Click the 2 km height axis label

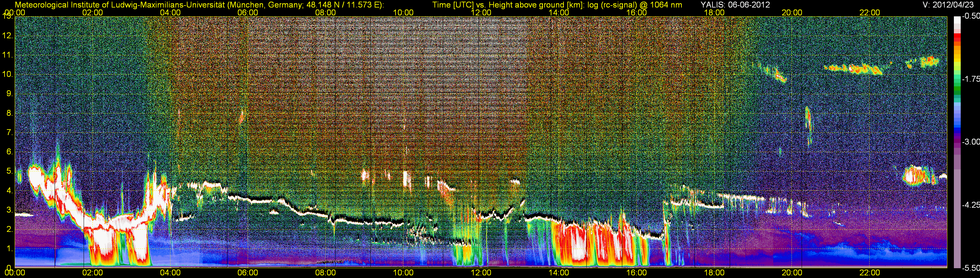9,229
